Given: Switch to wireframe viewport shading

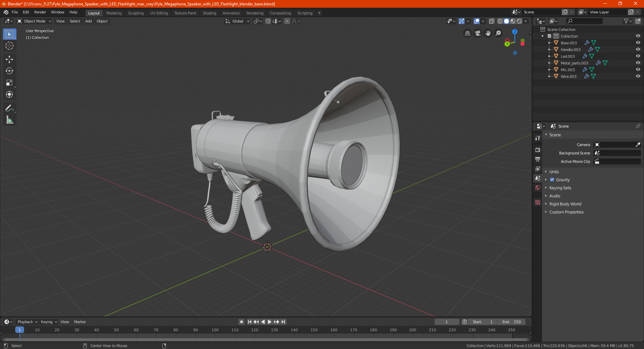Looking at the screenshot, I should [x=500, y=21].
